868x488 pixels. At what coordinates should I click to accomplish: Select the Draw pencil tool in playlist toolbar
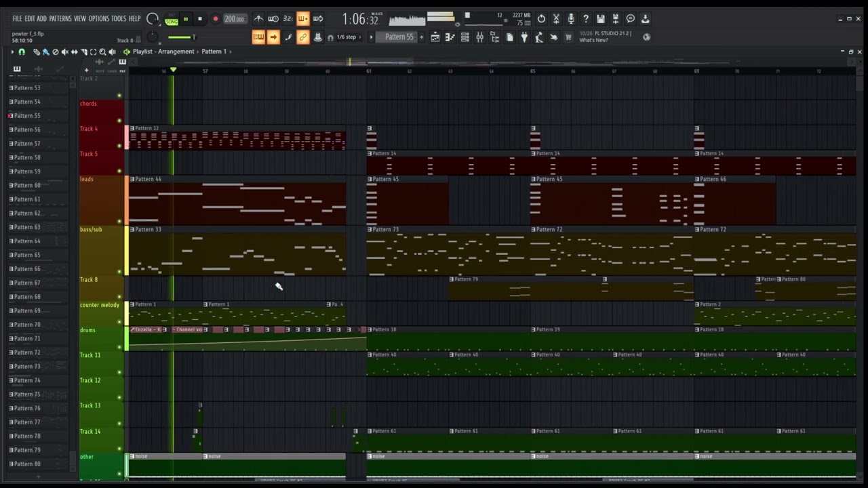pos(37,52)
